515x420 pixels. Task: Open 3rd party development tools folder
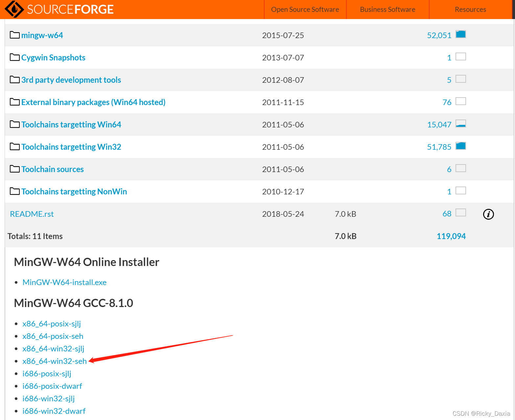pos(71,80)
